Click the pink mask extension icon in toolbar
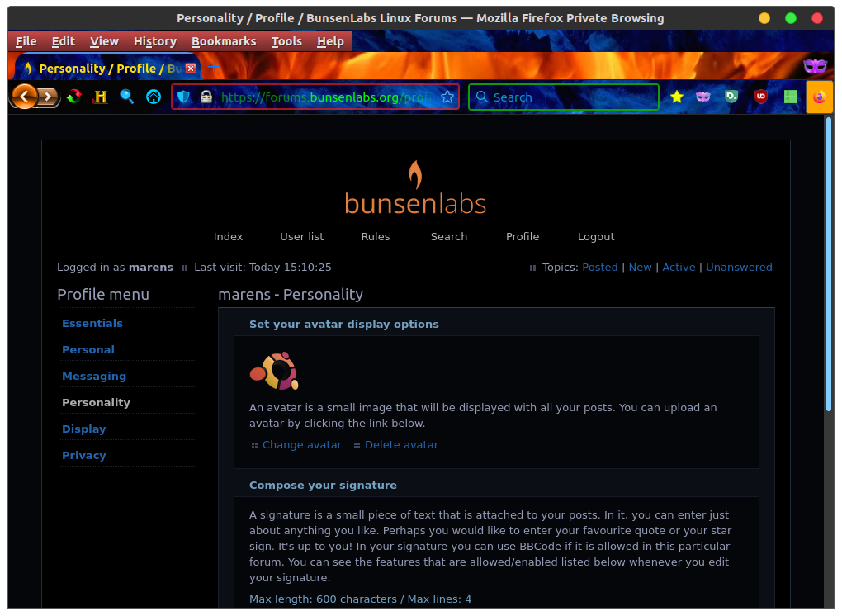The height and width of the screenshot is (616, 842). coord(703,97)
